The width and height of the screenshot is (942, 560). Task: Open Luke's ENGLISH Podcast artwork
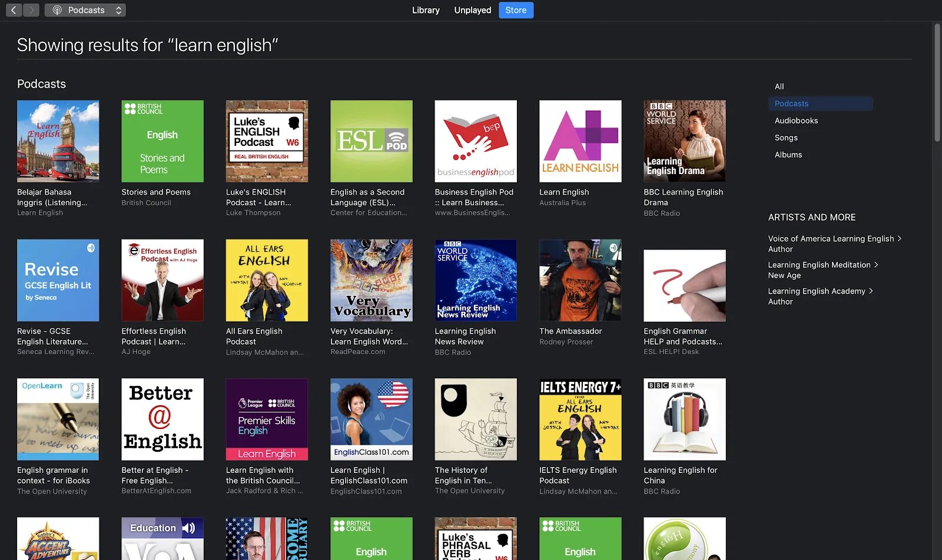pos(267,141)
